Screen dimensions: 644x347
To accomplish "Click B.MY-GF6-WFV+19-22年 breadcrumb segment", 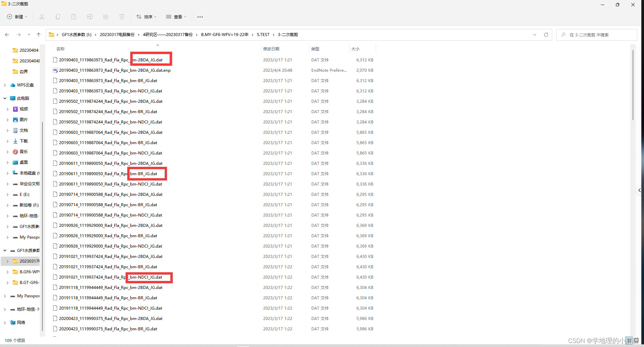I will click(225, 35).
